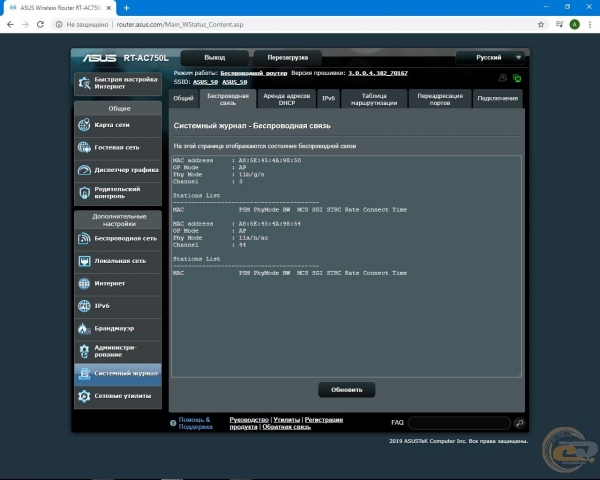Click second ASUS_50 SSID link
This screenshot has height=480, width=600.
tap(235, 82)
